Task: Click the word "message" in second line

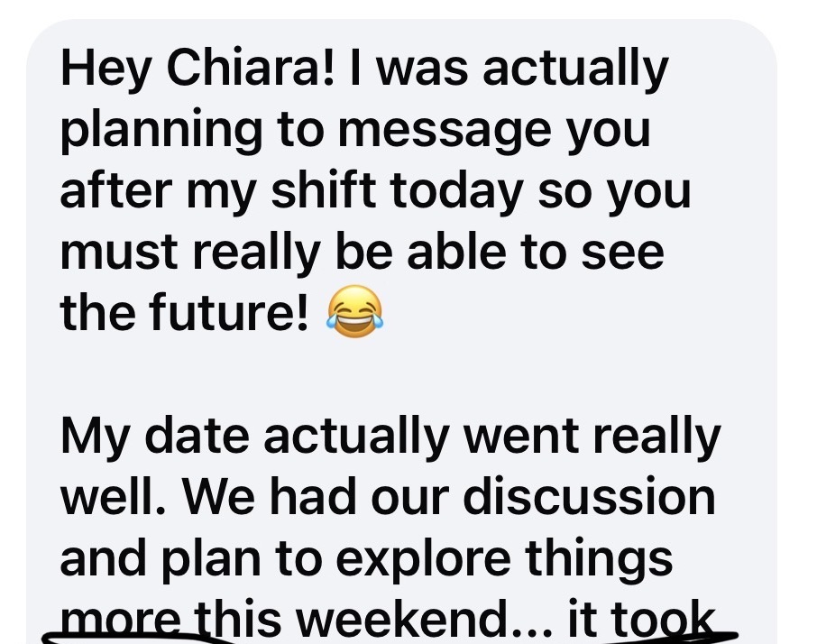Action: (x=445, y=133)
